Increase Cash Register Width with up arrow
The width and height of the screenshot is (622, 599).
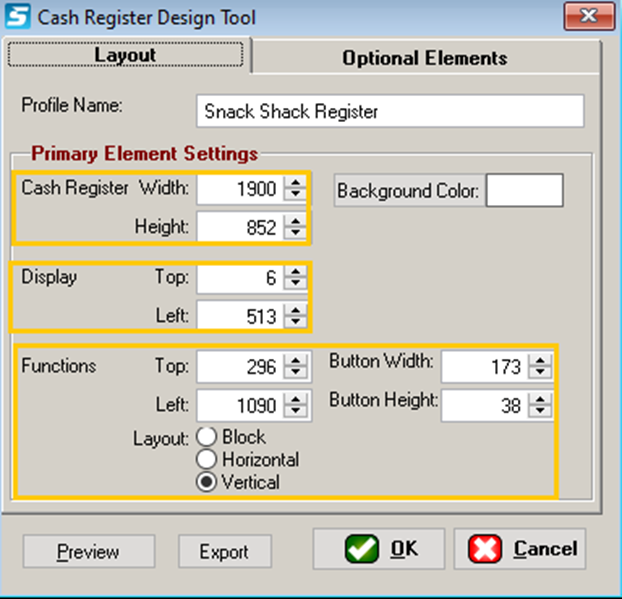click(x=294, y=183)
